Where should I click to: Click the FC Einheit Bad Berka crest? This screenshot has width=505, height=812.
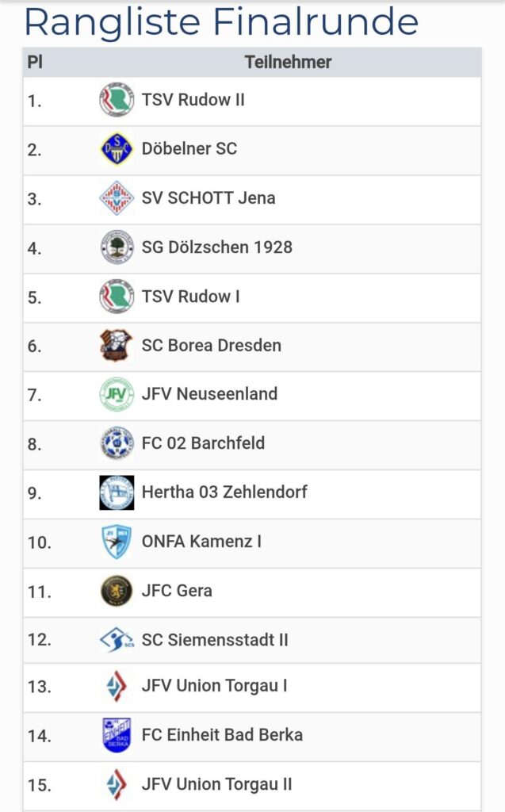point(117,735)
